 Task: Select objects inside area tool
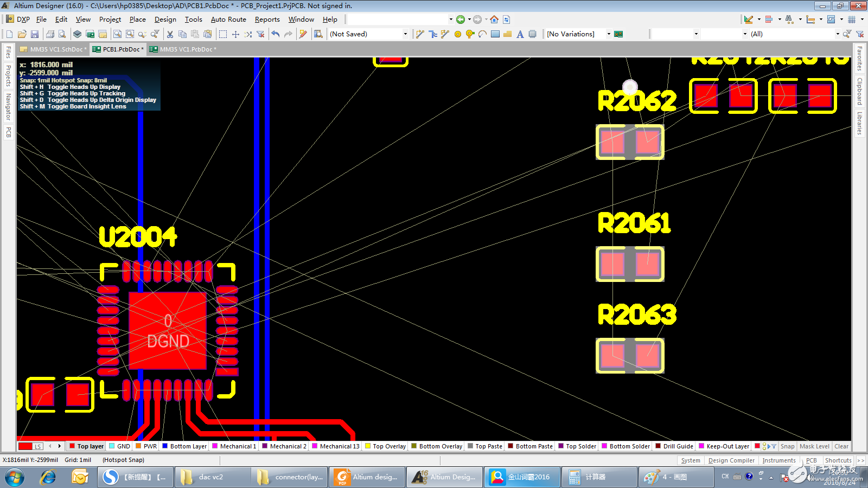[x=223, y=34]
